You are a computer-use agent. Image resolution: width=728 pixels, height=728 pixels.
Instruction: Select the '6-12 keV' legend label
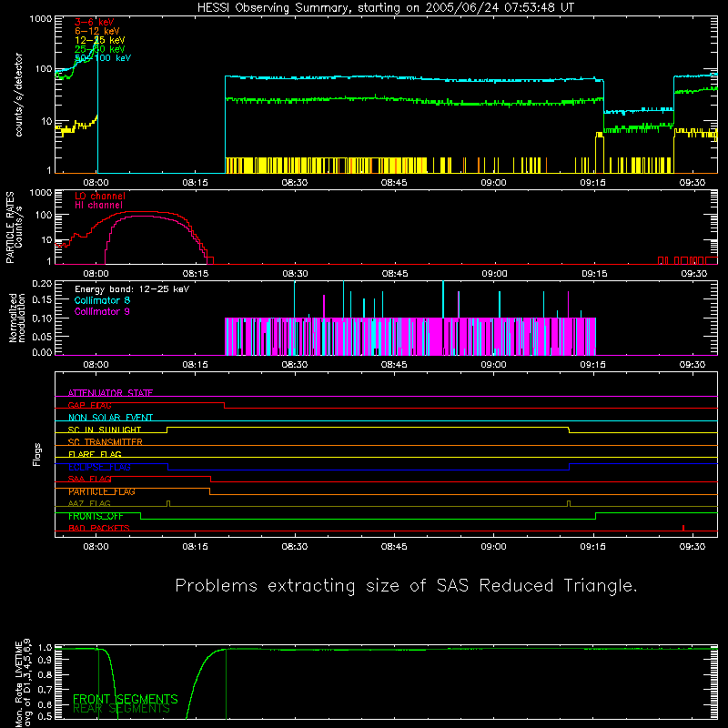click(x=96, y=31)
